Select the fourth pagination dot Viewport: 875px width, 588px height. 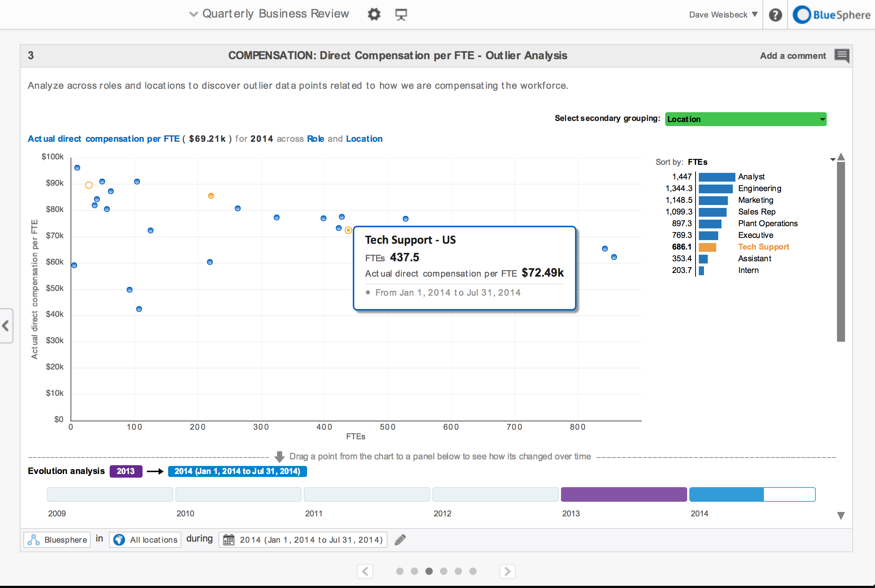(x=444, y=571)
